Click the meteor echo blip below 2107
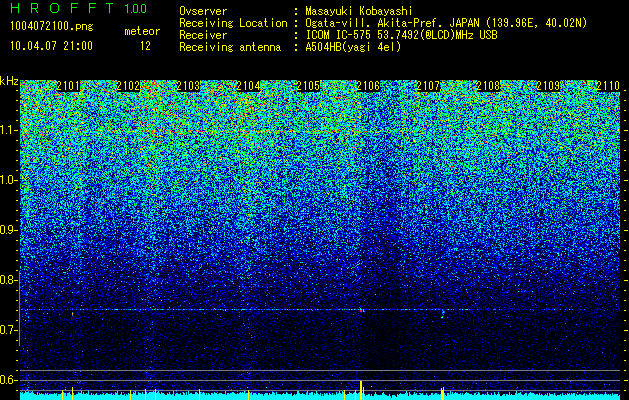Image resolution: width=629 pixels, height=400 pixels. coord(443,313)
